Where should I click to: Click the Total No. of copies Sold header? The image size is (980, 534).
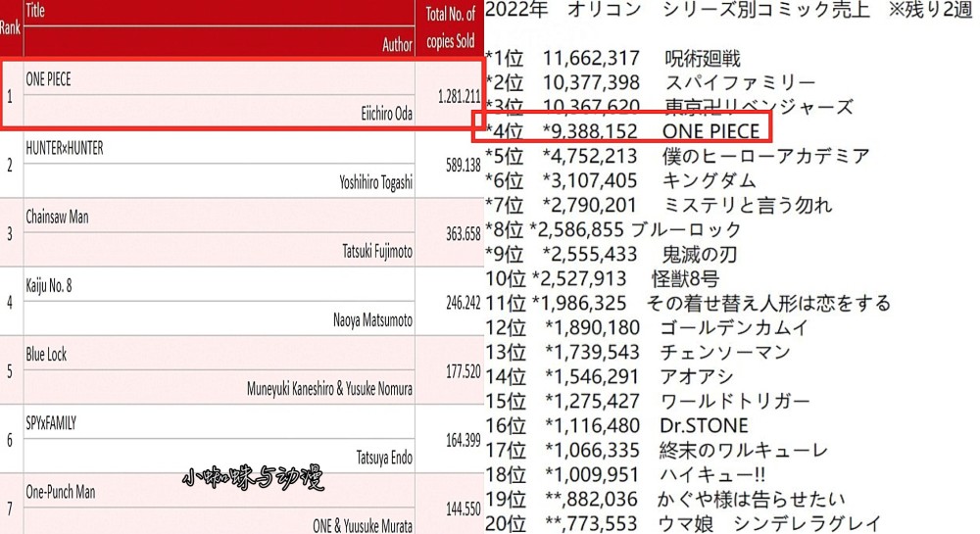coord(451,28)
